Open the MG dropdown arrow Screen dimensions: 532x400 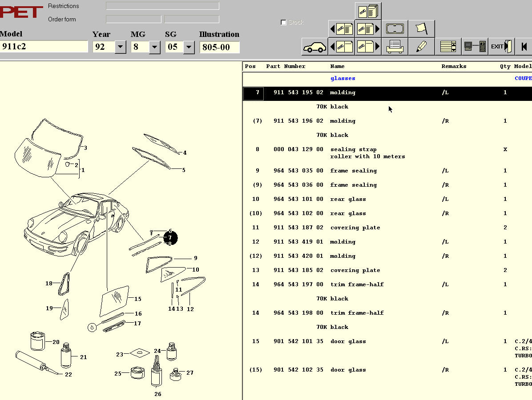click(154, 47)
